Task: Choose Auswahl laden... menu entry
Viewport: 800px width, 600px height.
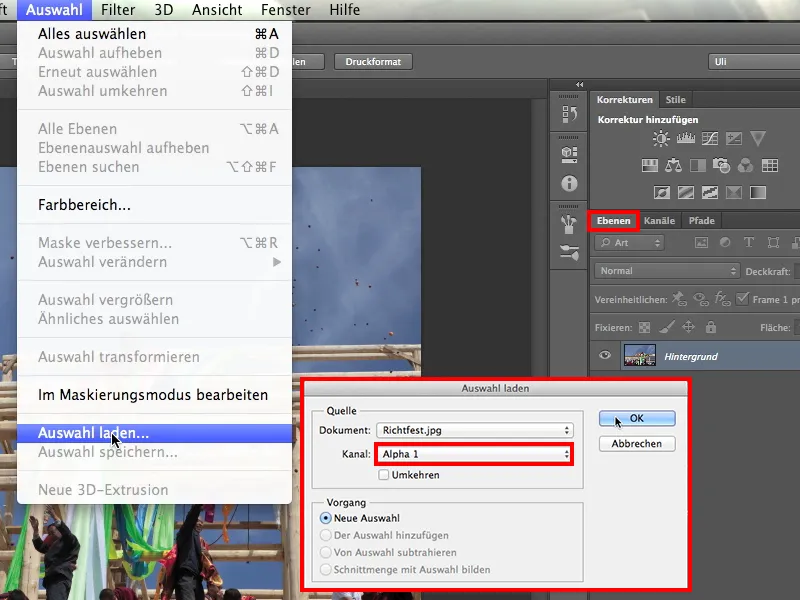Action: pos(155,433)
